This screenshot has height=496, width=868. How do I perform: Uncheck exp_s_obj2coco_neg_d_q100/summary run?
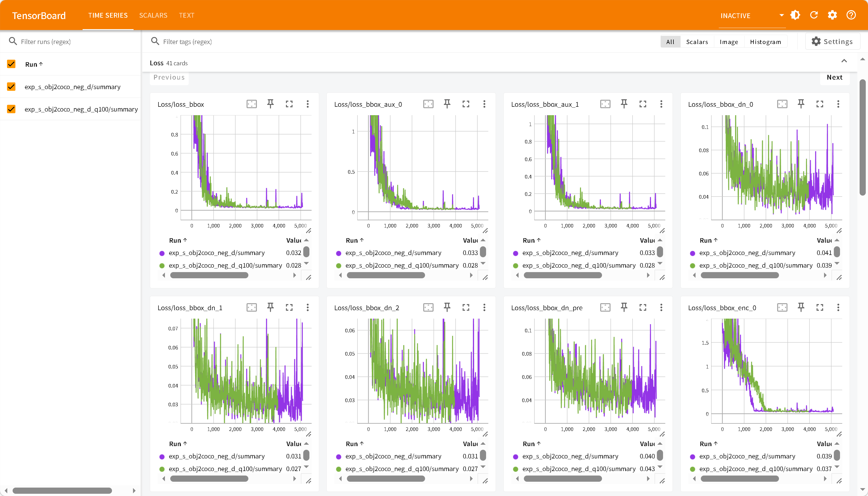(x=11, y=109)
